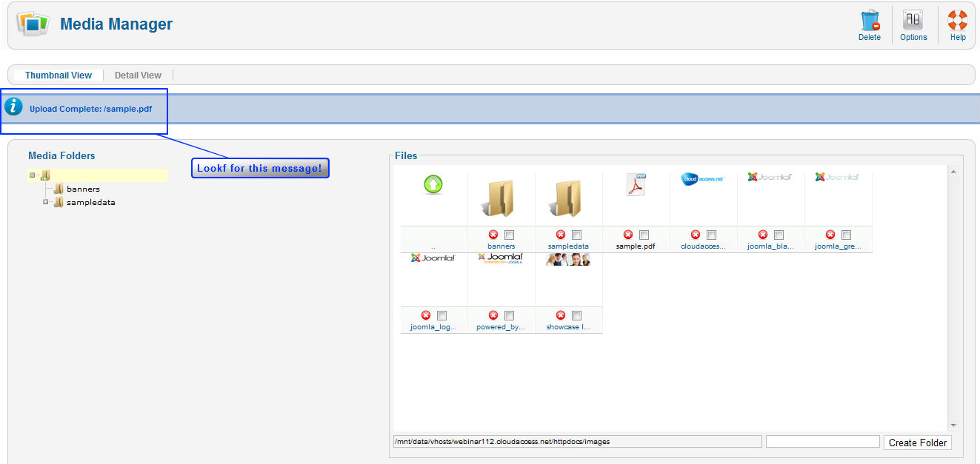This screenshot has height=464, width=980.
Task: Click 'Upload Complete: /sample.pdf' message text
Action: [91, 109]
